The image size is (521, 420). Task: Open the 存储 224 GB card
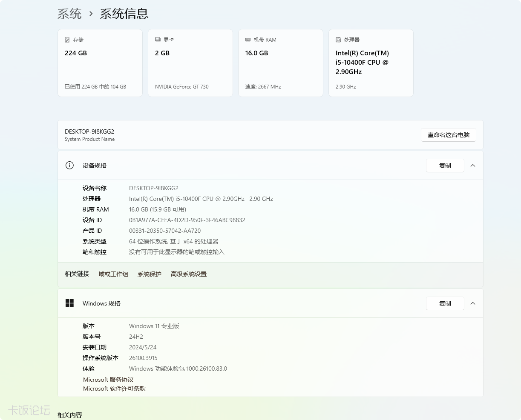coord(100,63)
